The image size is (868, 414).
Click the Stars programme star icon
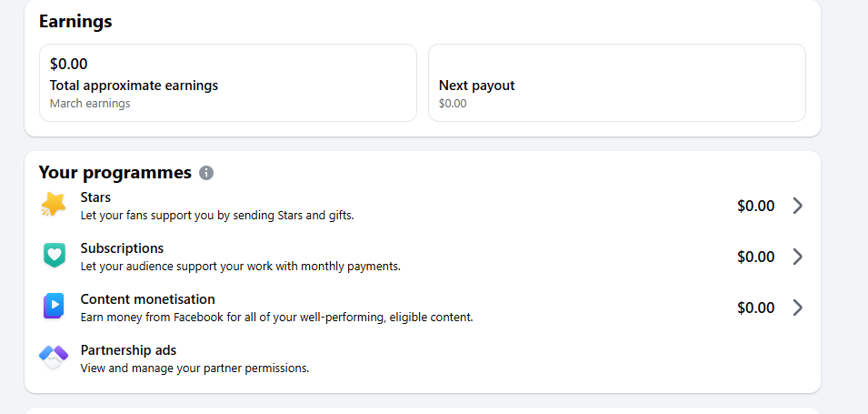(x=54, y=205)
